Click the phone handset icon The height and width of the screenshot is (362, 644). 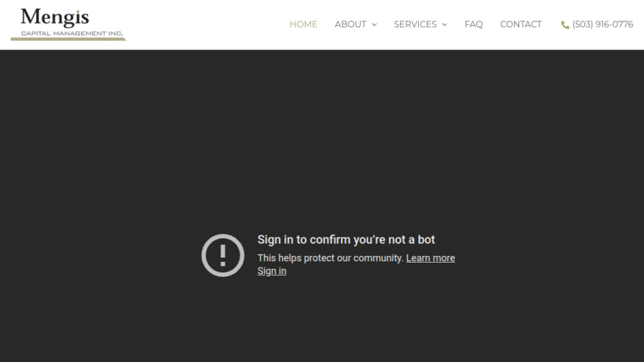(x=565, y=25)
